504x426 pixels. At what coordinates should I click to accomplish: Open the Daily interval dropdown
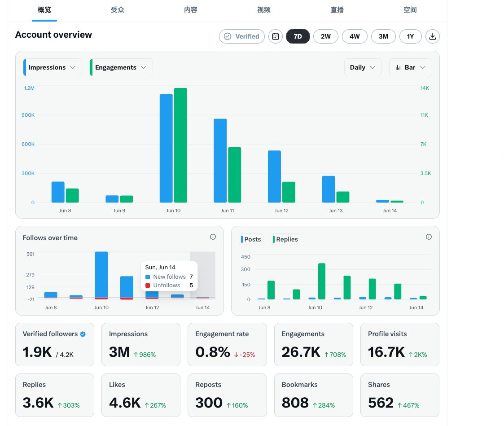tap(363, 67)
